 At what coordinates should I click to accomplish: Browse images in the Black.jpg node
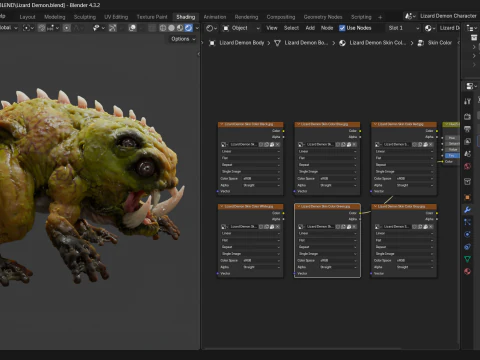click(x=224, y=144)
